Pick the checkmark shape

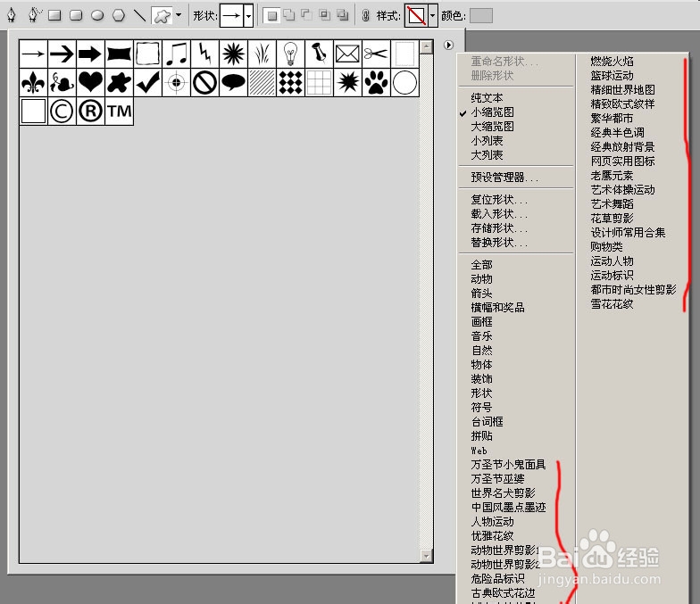pos(148,82)
